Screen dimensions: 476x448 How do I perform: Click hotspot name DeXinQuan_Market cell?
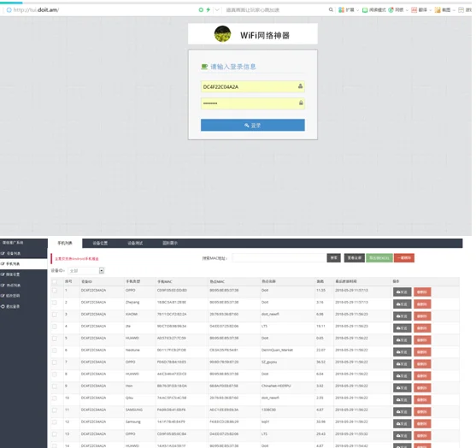click(277, 350)
